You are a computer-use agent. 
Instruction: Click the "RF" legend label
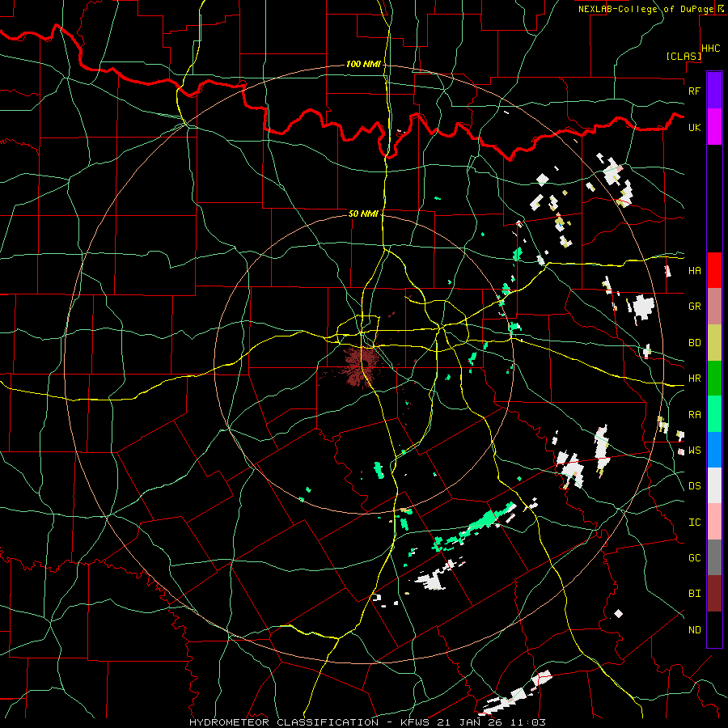point(694,91)
